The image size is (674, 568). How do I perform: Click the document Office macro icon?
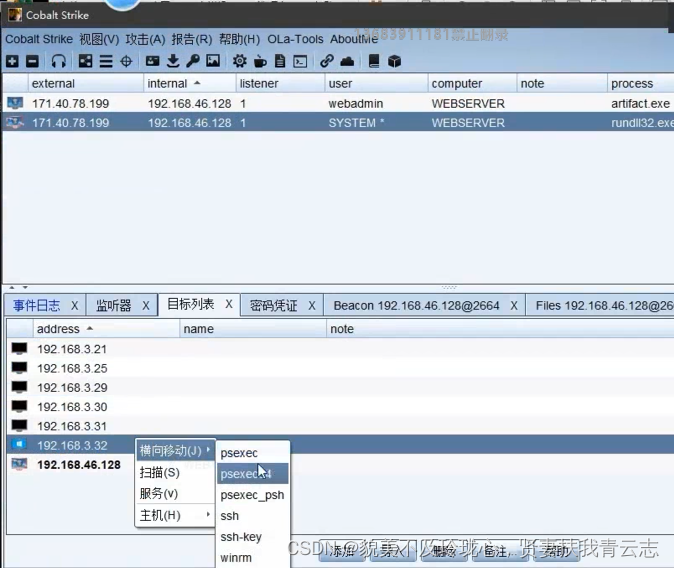tap(280, 61)
